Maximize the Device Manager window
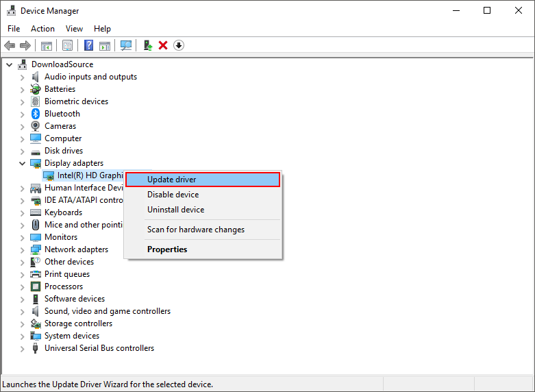Screen dimensions: 535x392 click(x=487, y=10)
